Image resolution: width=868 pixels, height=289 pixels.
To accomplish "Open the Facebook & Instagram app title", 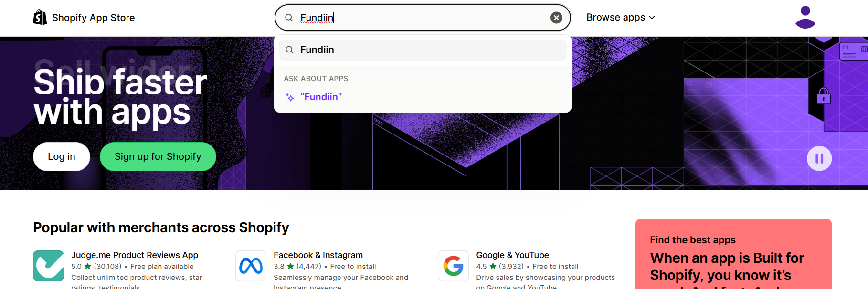I will (x=318, y=255).
